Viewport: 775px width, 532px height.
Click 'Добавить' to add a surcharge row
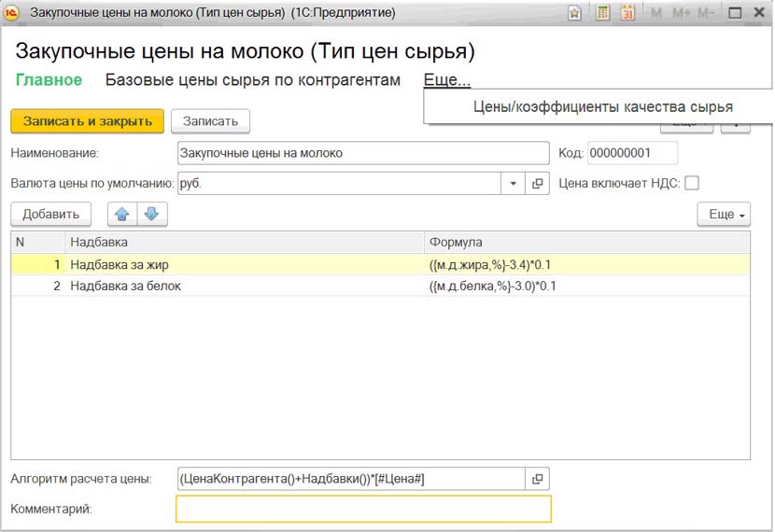coord(51,215)
